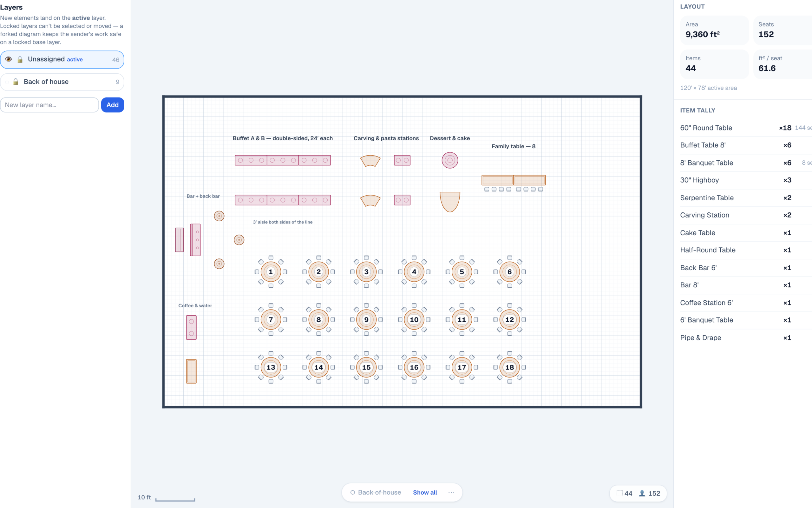Select round table number 7
Viewport: 812px width, 508px height.
(271, 319)
